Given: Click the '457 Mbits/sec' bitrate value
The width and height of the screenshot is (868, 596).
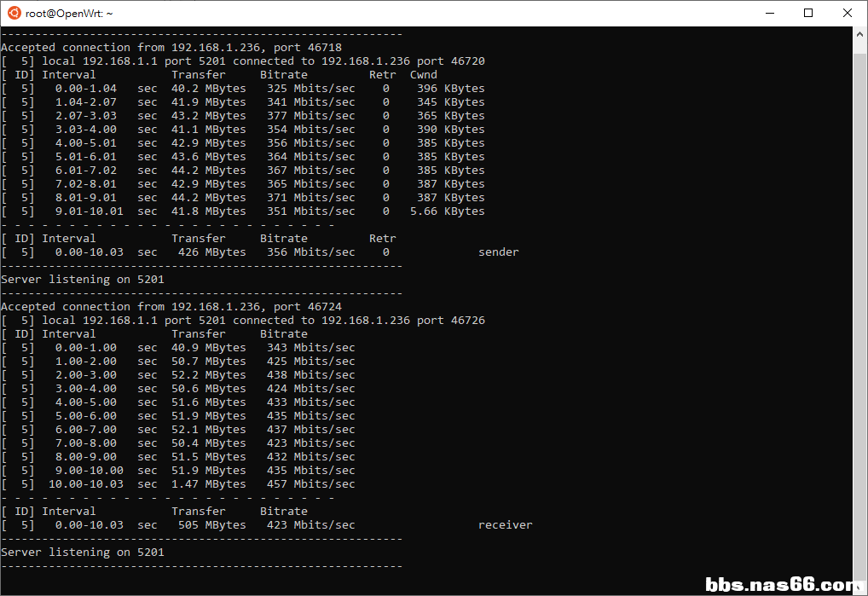Looking at the screenshot, I should pos(310,484).
